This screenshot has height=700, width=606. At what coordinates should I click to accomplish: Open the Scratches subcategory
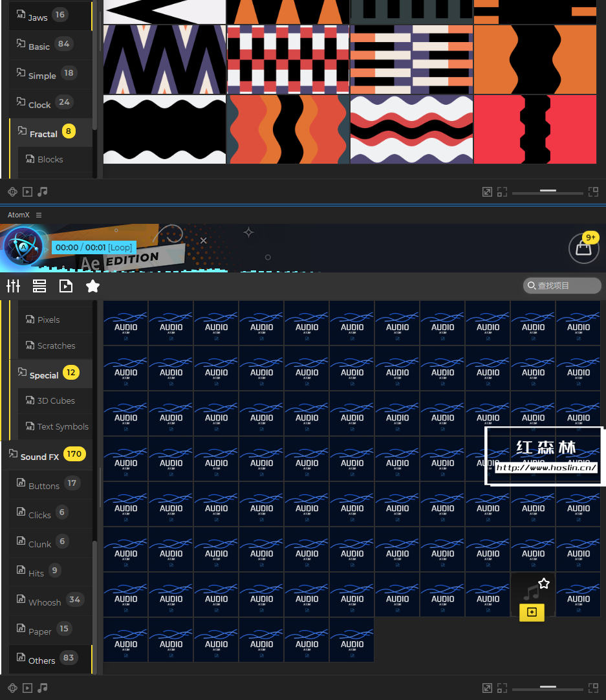(55, 345)
